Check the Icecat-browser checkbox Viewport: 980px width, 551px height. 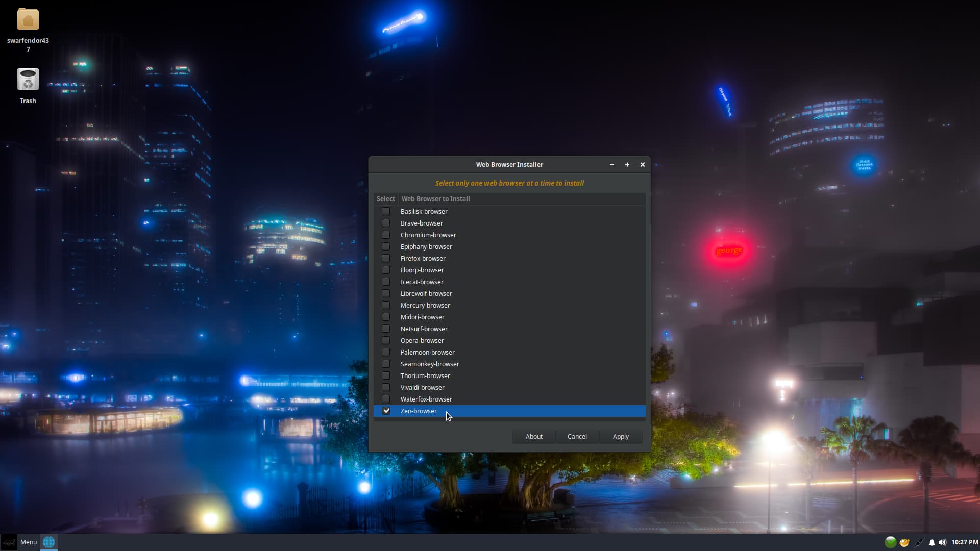coord(386,282)
